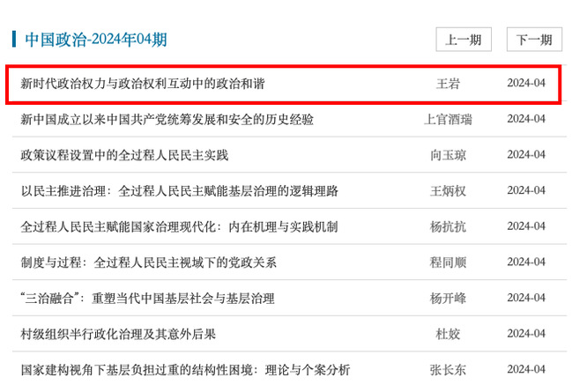The width and height of the screenshot is (572, 392).
Task: Select author name 向玉琼
Action: tap(448, 155)
